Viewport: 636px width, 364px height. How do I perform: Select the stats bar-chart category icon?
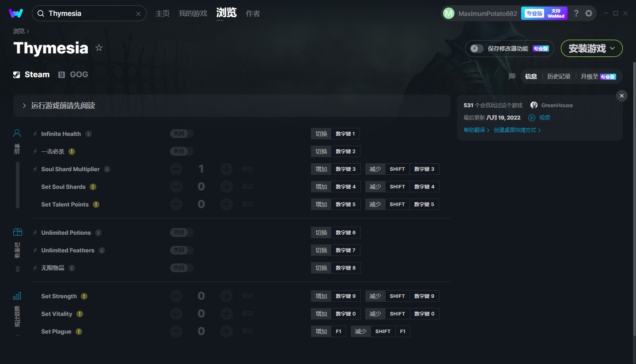(x=17, y=296)
